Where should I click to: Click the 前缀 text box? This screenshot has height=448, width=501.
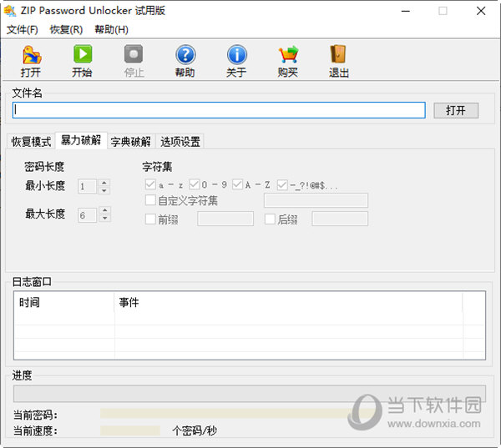pos(225,219)
